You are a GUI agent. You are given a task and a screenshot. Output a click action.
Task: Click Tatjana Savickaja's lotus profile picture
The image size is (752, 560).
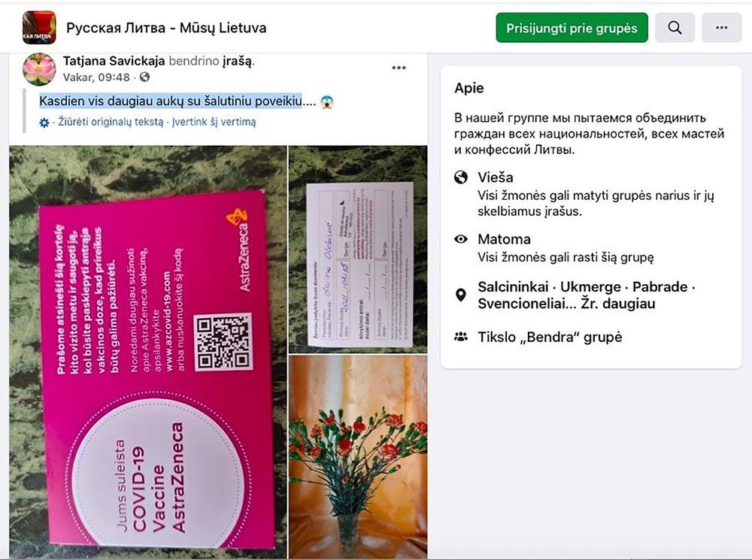(x=39, y=69)
